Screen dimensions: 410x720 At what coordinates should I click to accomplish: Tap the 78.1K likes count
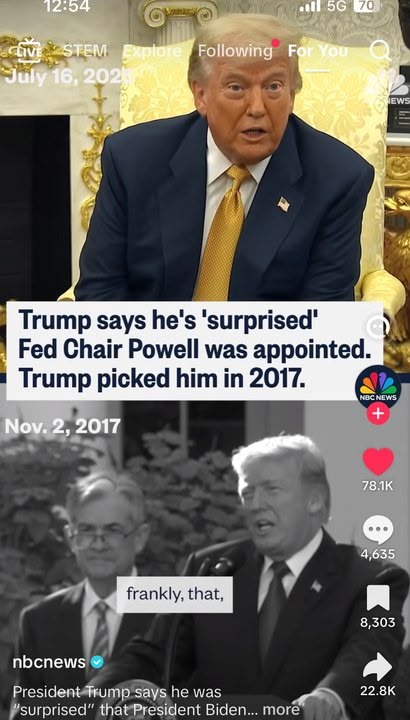377,486
